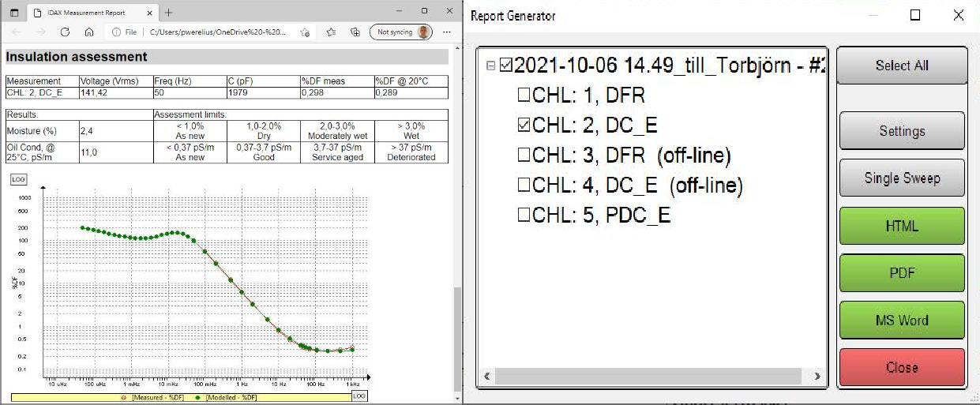
Task: Click the Report Generator horizontal scrollbar right arrow
Action: [x=817, y=377]
